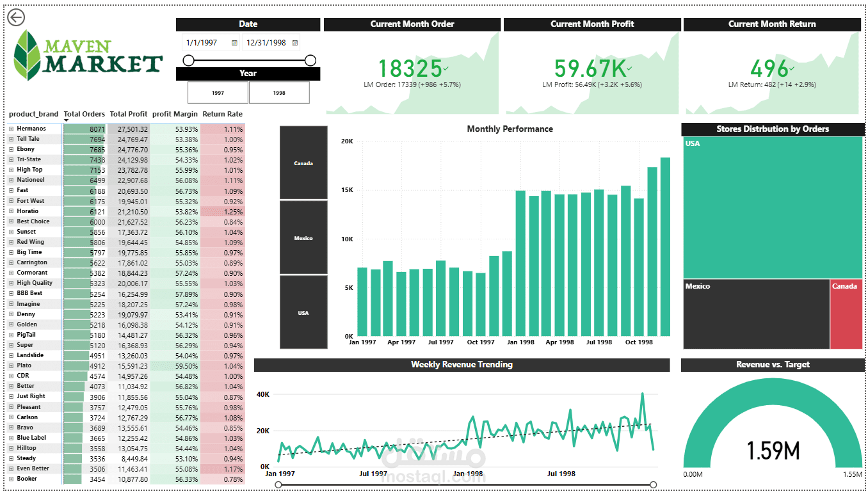Expand the Tell Tale brand row
Screen dimensions: 868x496
[x=12, y=139]
